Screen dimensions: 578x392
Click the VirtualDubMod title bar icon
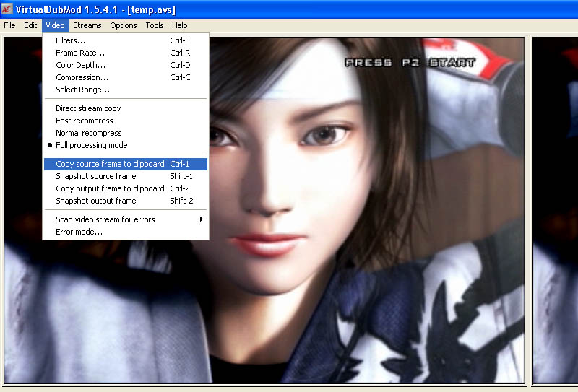(x=7, y=9)
